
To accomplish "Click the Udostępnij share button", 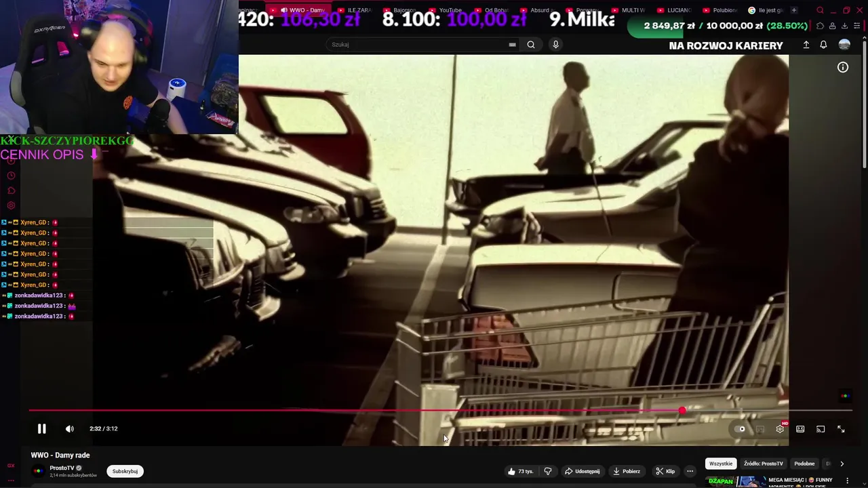I will click(583, 471).
